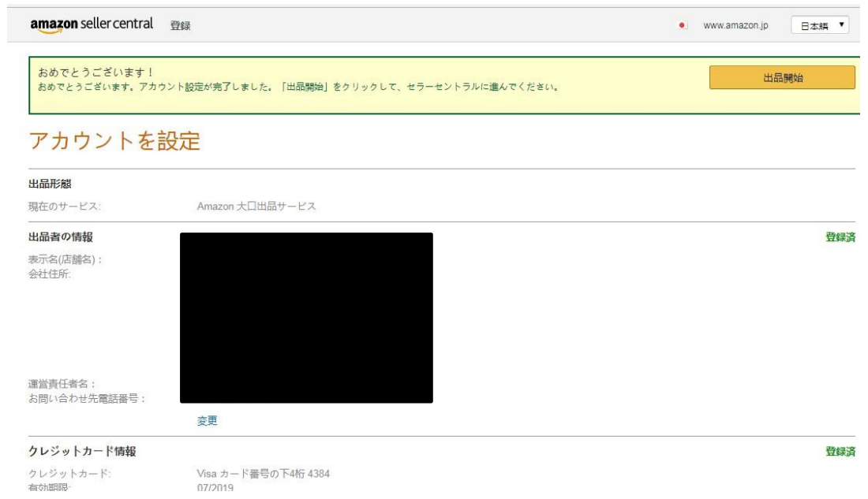The height and width of the screenshot is (499, 868).
Task: Click the 会社住所 label
Action: click(49, 274)
